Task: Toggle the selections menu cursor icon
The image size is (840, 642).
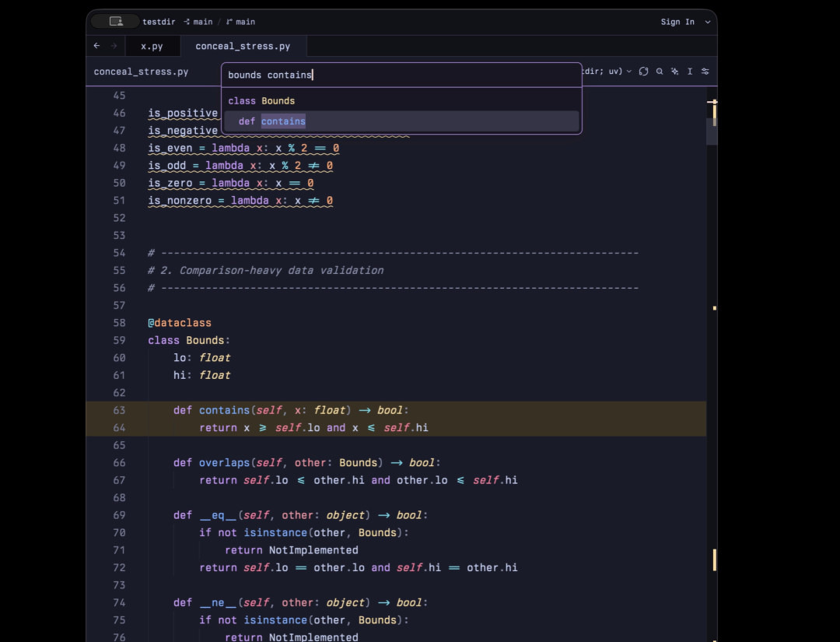Action: point(690,72)
